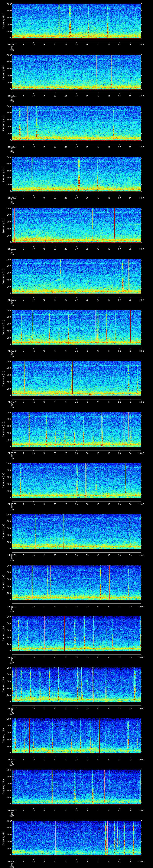
Task: Select the spectrogram plot starting at 21:06:00
Action: (76, 276)
